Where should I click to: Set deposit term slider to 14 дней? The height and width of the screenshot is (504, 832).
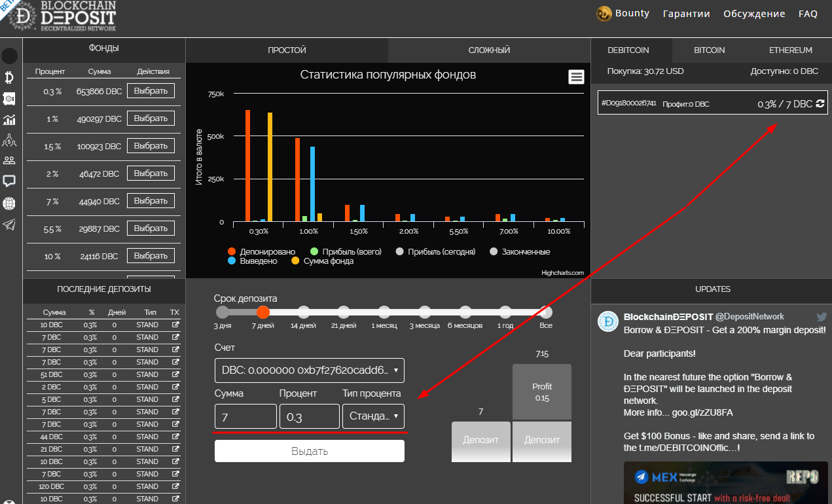coord(303,312)
